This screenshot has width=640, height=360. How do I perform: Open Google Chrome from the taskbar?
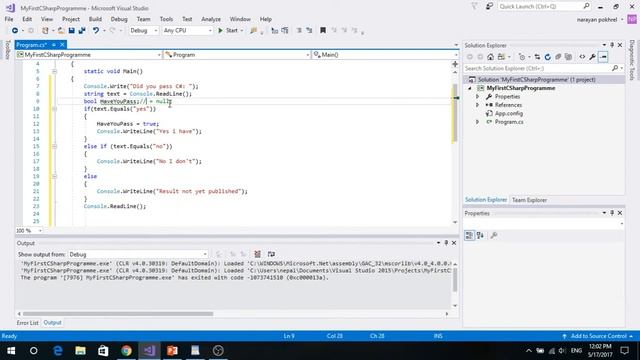pyautogui.click(x=127, y=351)
